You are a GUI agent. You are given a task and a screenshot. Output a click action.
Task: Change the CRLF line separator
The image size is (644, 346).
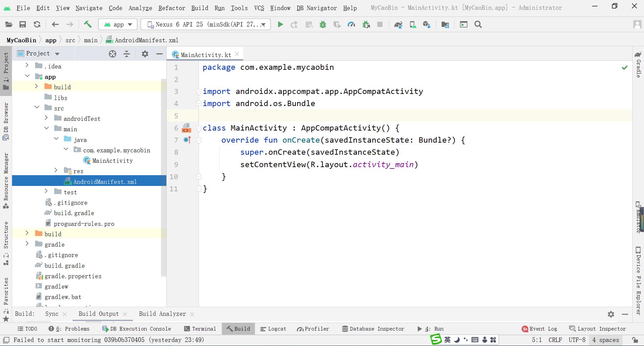tap(555, 340)
